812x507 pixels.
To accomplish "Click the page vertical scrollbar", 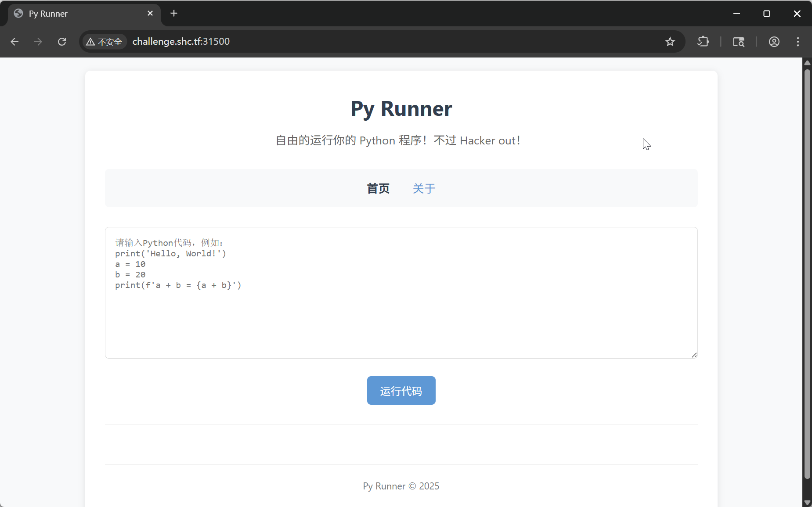I will pyautogui.click(x=807, y=272).
